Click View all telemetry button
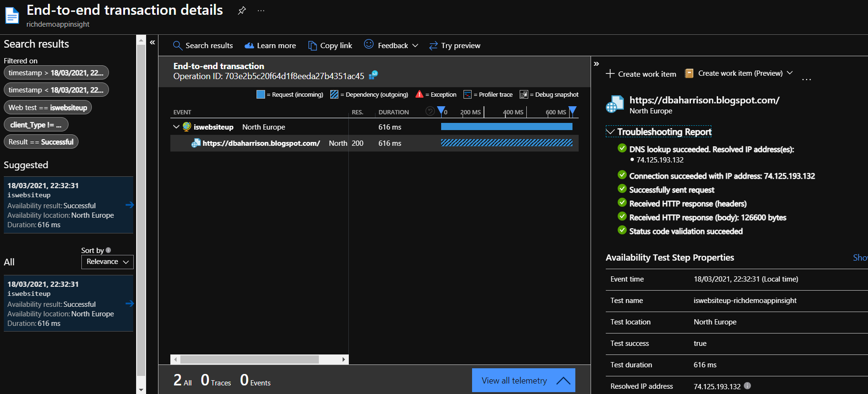This screenshot has height=394, width=868. click(x=523, y=380)
